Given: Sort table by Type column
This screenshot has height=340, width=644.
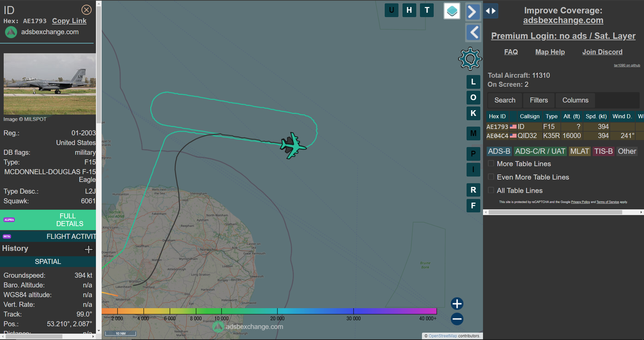Looking at the screenshot, I should click(551, 116).
